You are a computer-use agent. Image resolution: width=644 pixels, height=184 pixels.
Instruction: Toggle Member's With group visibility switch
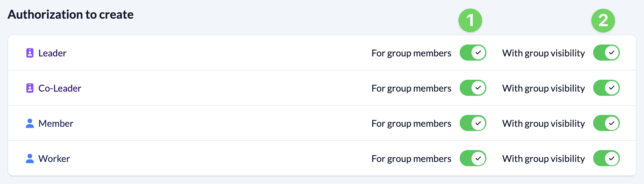[606, 123]
